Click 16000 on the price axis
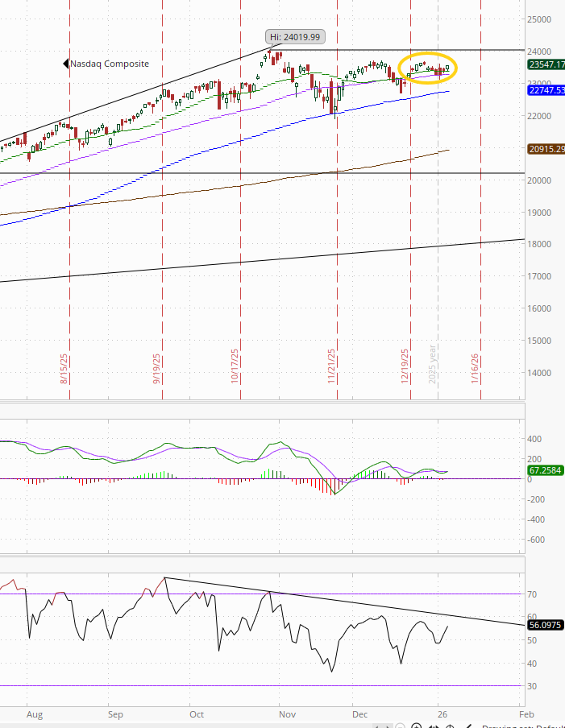 point(539,308)
